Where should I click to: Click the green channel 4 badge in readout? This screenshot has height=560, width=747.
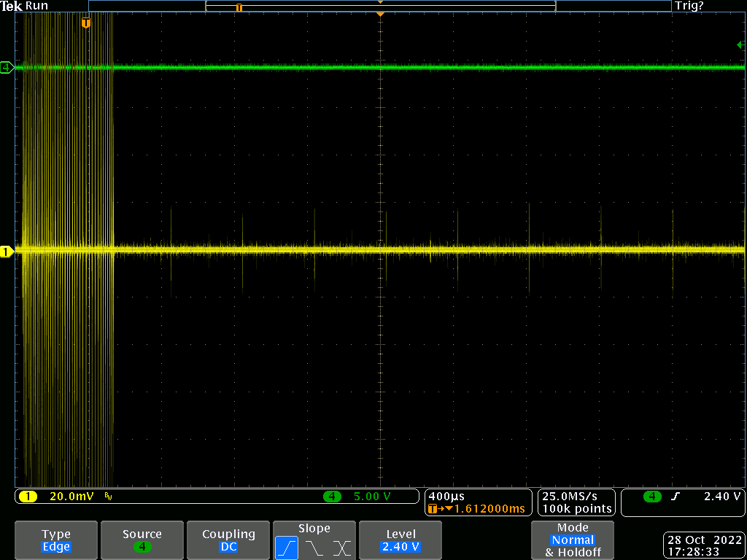332,497
